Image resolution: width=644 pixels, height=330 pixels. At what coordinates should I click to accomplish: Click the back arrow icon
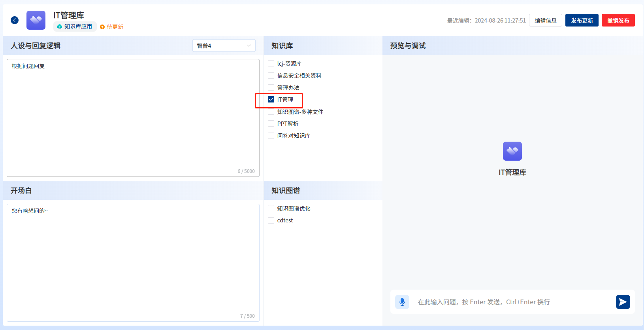click(15, 20)
